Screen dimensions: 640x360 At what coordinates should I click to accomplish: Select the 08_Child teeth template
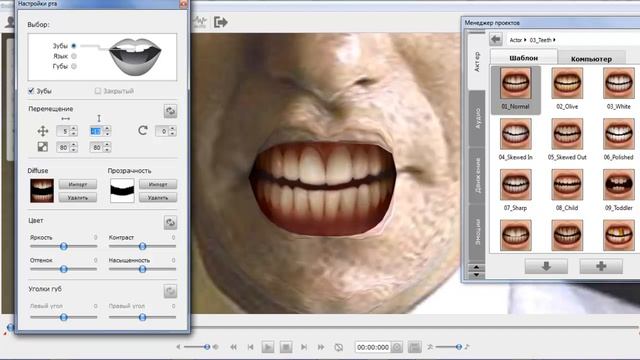coord(567,190)
